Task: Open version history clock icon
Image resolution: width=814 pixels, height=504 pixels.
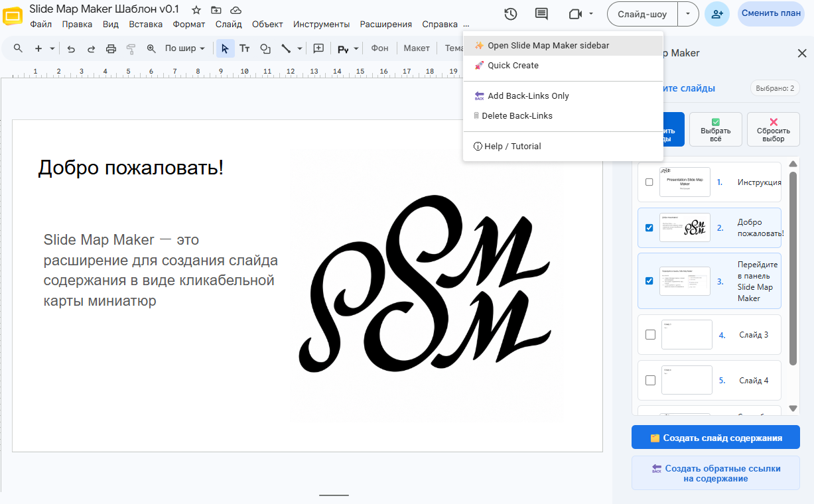Action: 510,14
